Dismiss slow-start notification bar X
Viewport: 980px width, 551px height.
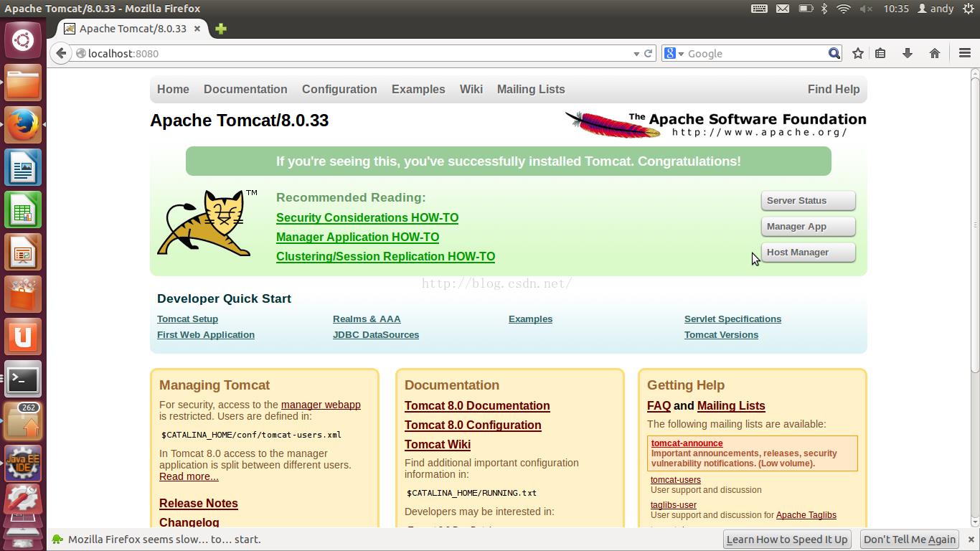[x=971, y=540]
